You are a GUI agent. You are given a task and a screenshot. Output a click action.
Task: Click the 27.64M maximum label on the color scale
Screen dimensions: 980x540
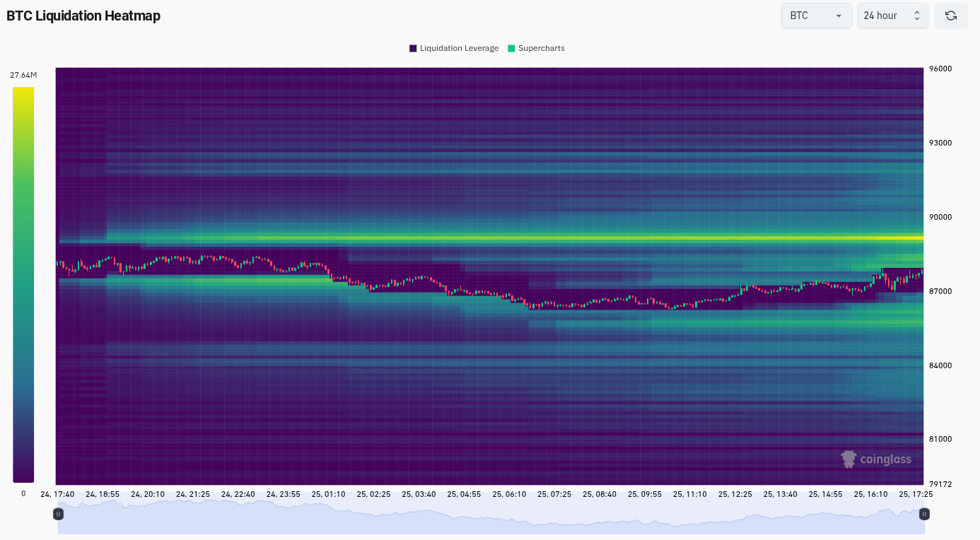(x=23, y=75)
